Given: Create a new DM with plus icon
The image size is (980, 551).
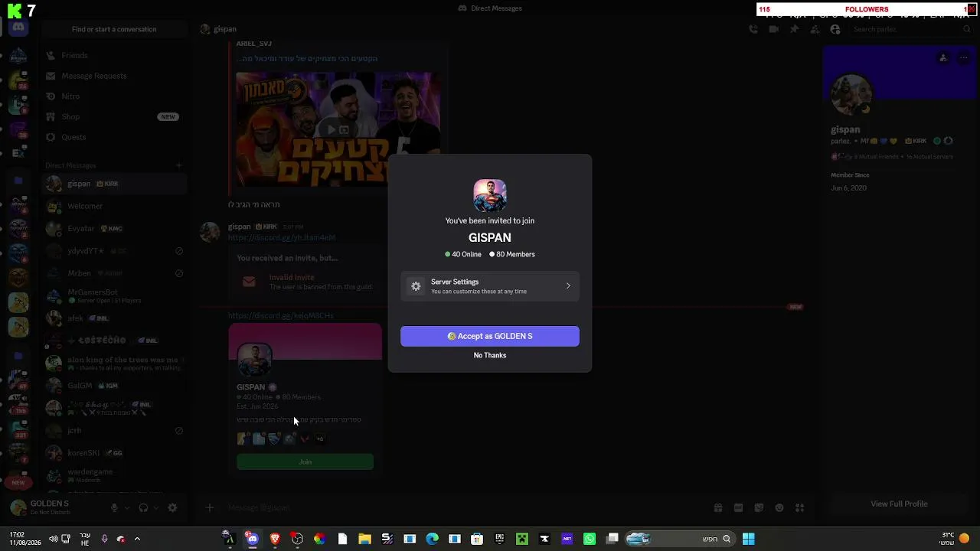Looking at the screenshot, I should tap(179, 165).
